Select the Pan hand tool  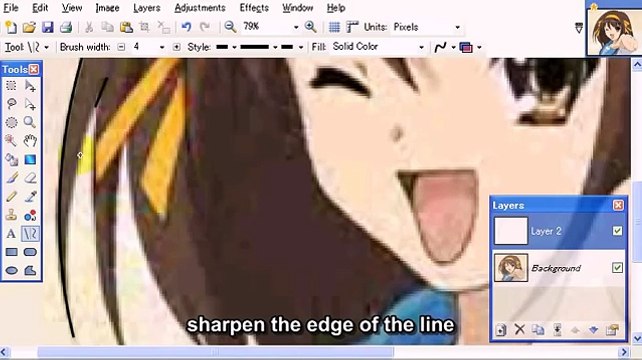click(30, 141)
